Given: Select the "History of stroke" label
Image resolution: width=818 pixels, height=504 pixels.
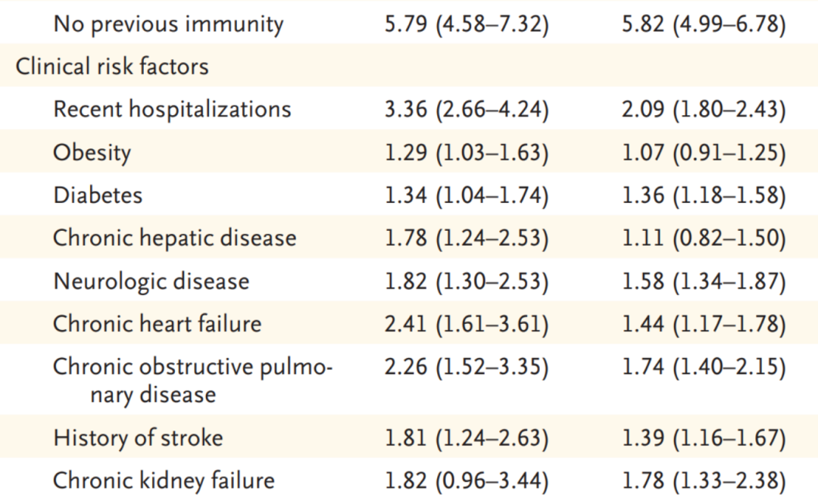Looking at the screenshot, I should click(138, 437).
